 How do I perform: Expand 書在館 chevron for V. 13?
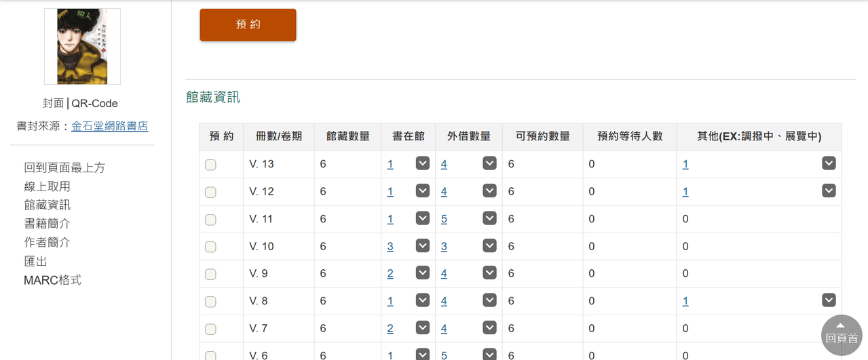(x=423, y=163)
